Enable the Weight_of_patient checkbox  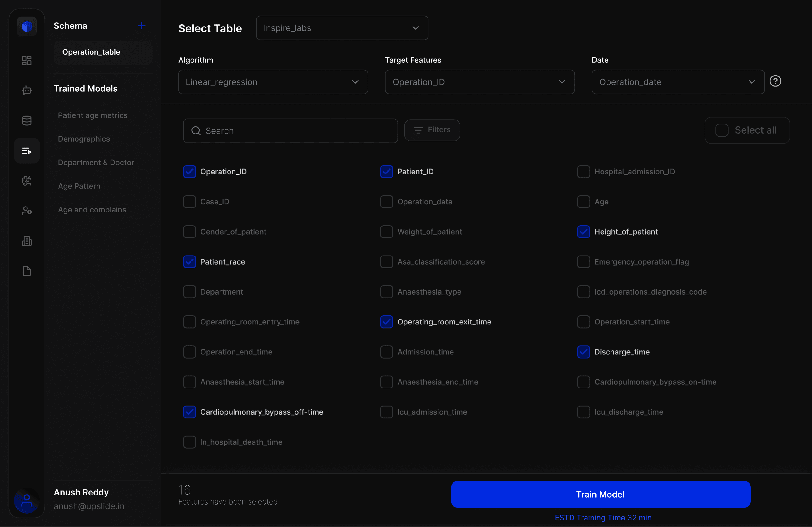tap(386, 232)
